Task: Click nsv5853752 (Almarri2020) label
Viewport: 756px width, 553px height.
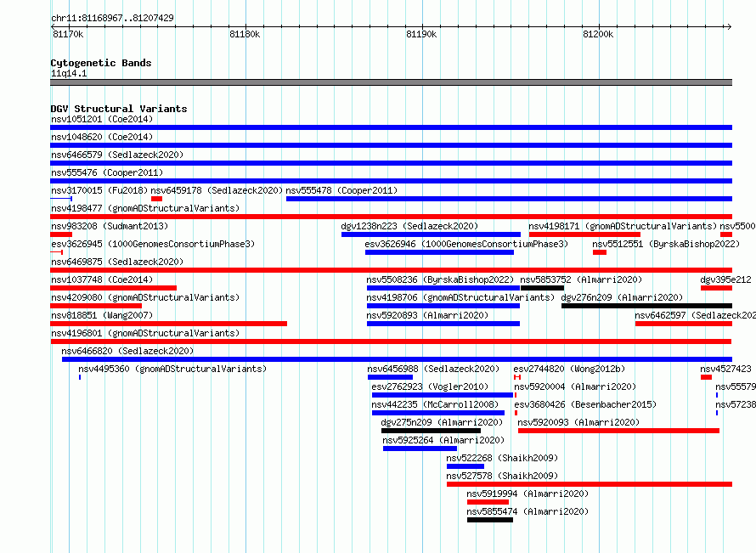Action: pos(581,279)
